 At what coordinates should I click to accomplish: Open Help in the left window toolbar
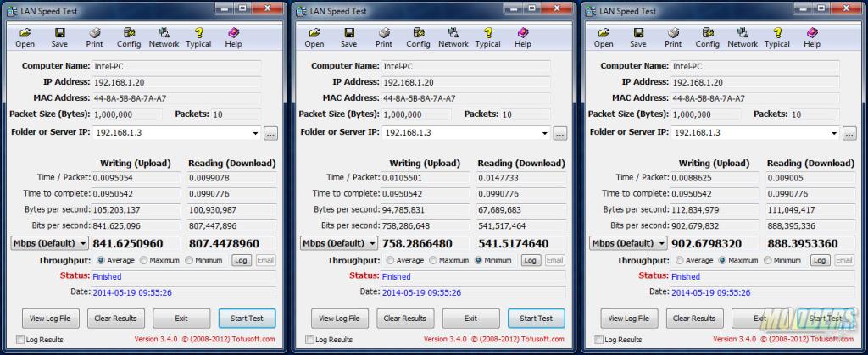coord(233,37)
